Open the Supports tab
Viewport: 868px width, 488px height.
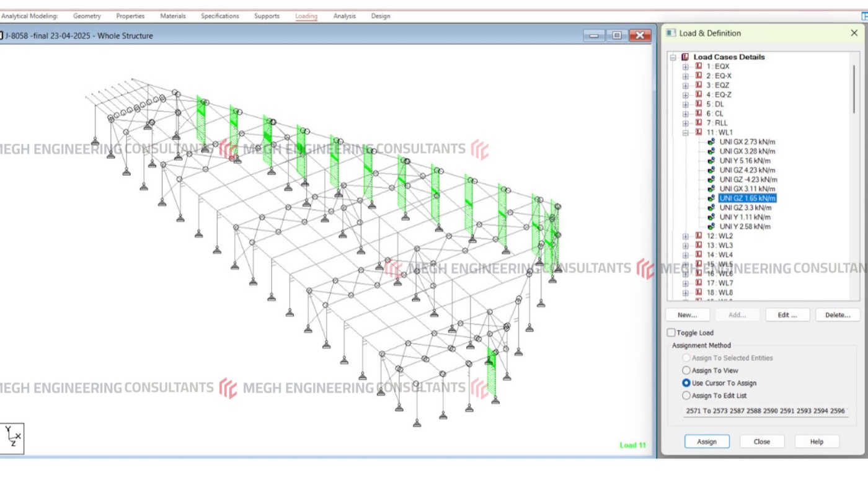pyautogui.click(x=267, y=16)
